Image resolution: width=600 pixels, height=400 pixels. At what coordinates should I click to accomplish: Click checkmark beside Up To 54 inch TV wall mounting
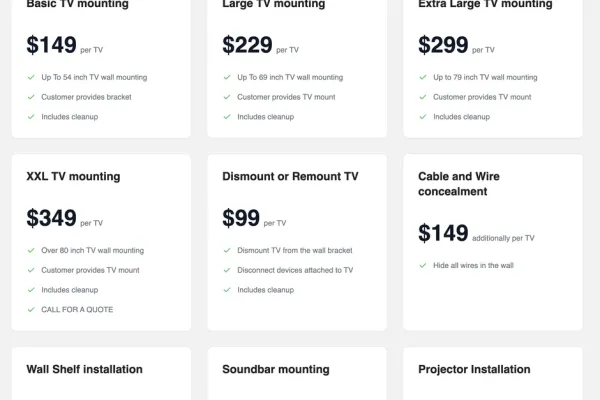(x=31, y=77)
